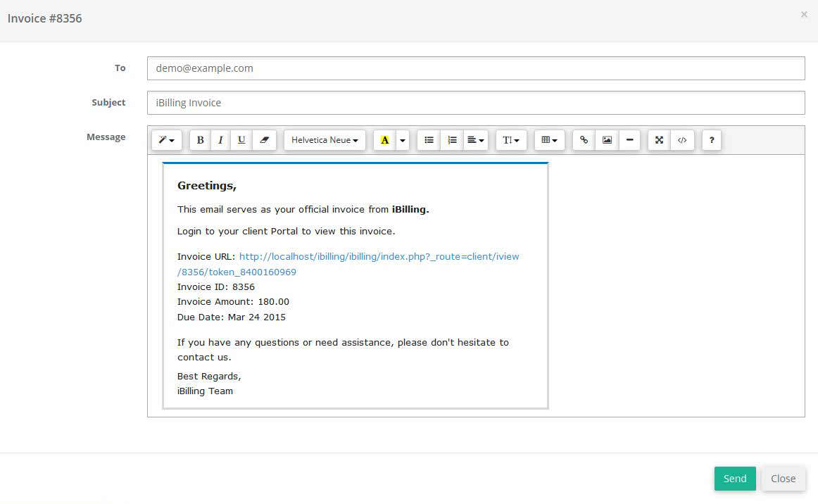Open the line height dropdown
Screen dimensions: 818x504
[x=511, y=140]
